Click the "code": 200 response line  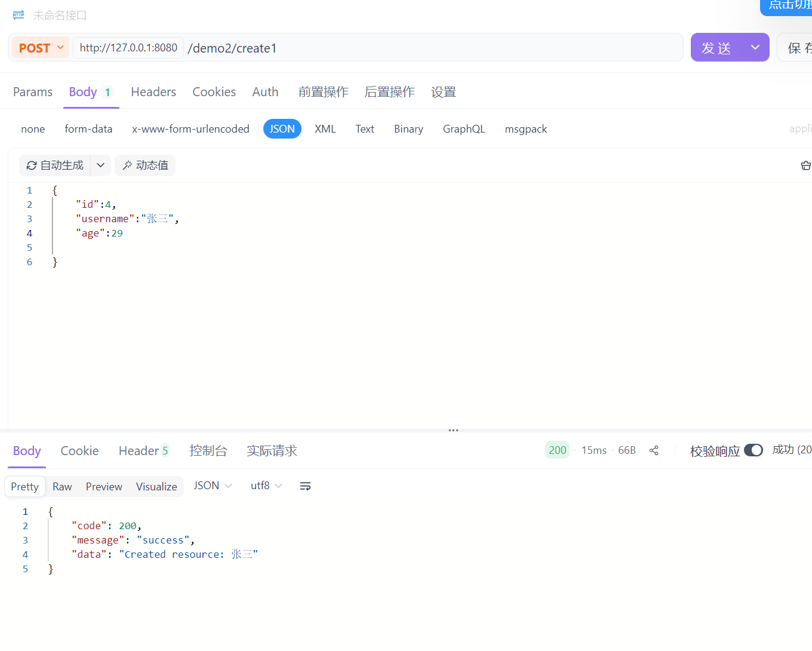point(106,526)
